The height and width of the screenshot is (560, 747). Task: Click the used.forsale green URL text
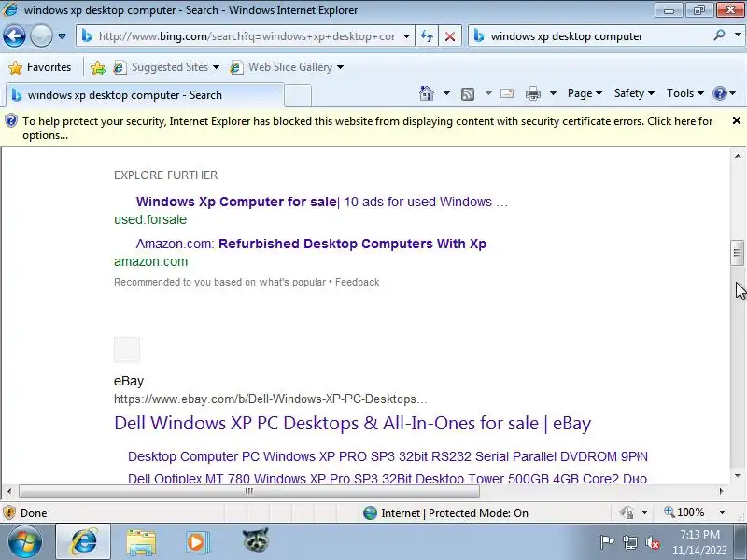(150, 219)
